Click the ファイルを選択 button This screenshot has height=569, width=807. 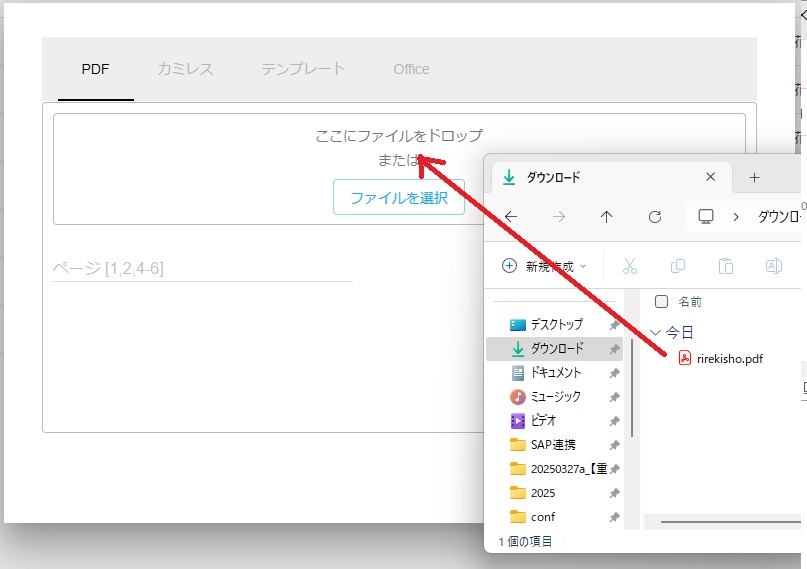coord(398,198)
